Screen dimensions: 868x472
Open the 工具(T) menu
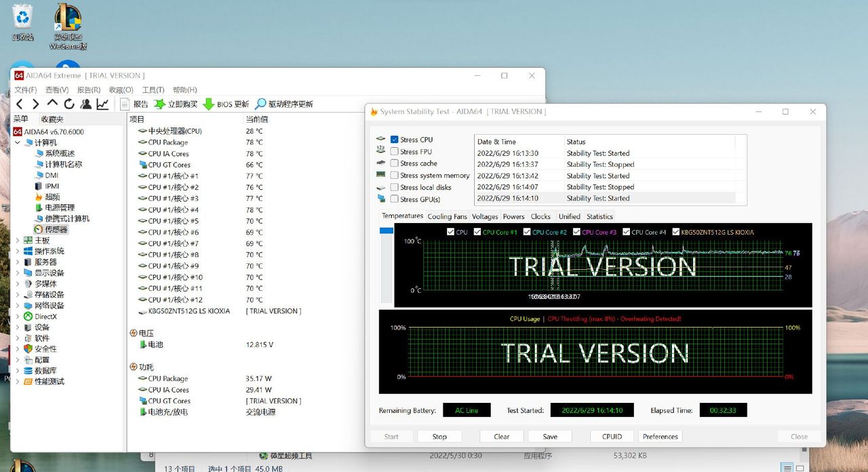coord(153,90)
